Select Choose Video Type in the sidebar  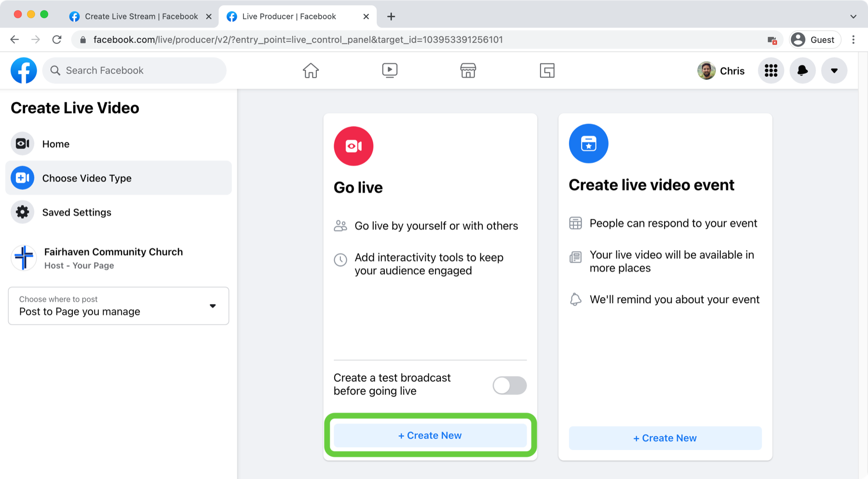pyautogui.click(x=87, y=178)
